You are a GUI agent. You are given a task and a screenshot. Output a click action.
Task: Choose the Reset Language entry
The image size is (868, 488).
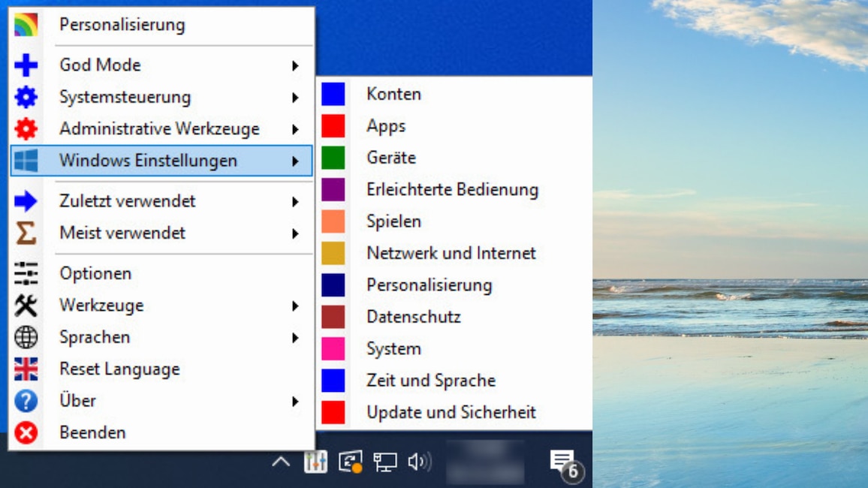(161, 369)
